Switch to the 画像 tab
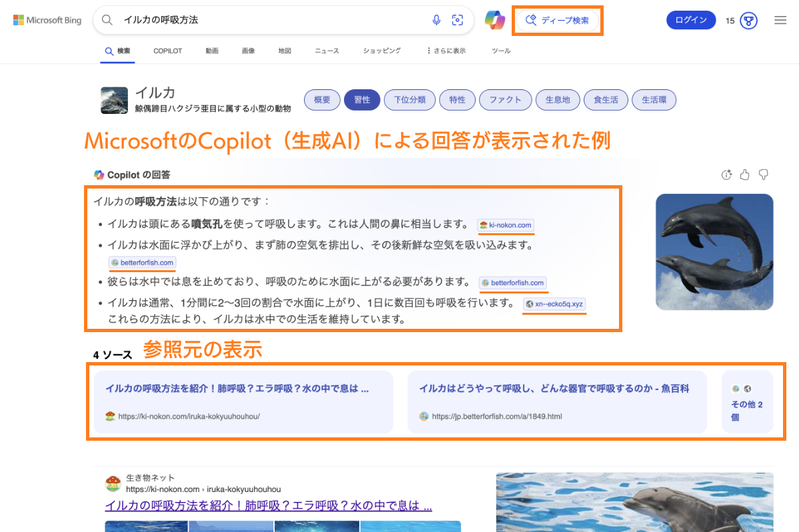The width and height of the screenshot is (799, 532). click(248, 51)
